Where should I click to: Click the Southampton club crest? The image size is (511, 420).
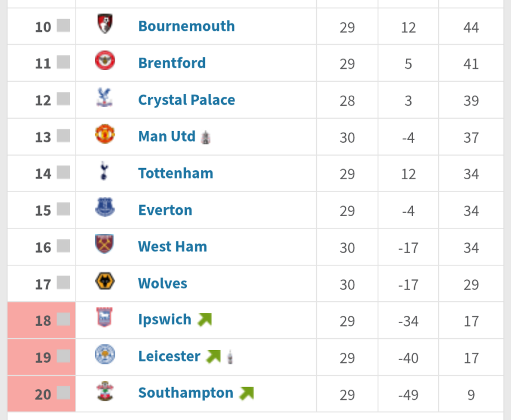click(104, 391)
